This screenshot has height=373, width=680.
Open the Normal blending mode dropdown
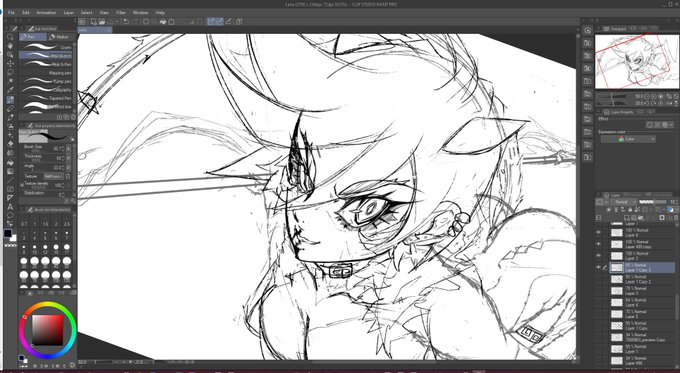624,202
